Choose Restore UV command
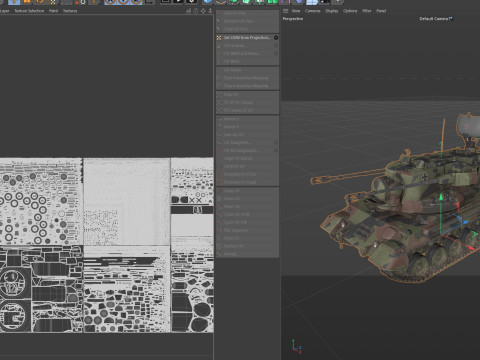Image resolution: width=480 pixels, height=360 pixels. [247, 246]
